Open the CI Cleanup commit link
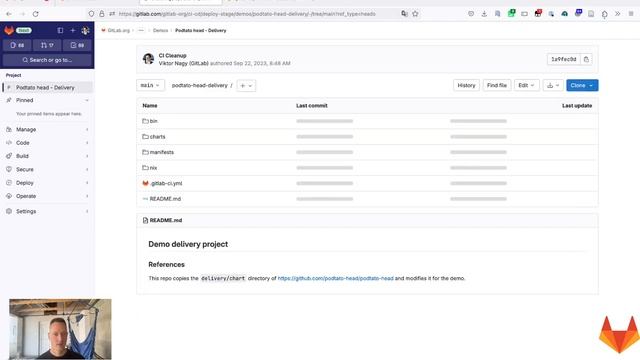Screen dimensions: 640x360 click(x=172, y=56)
